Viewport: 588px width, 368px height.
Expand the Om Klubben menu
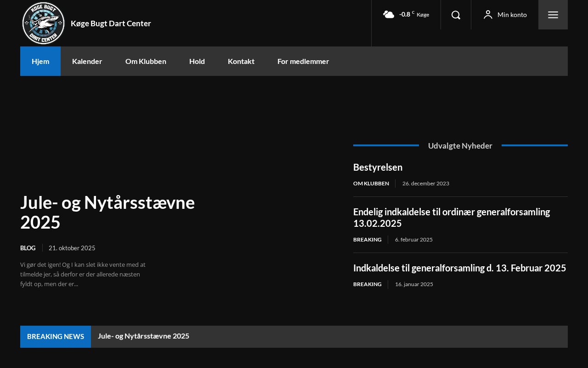point(146,61)
